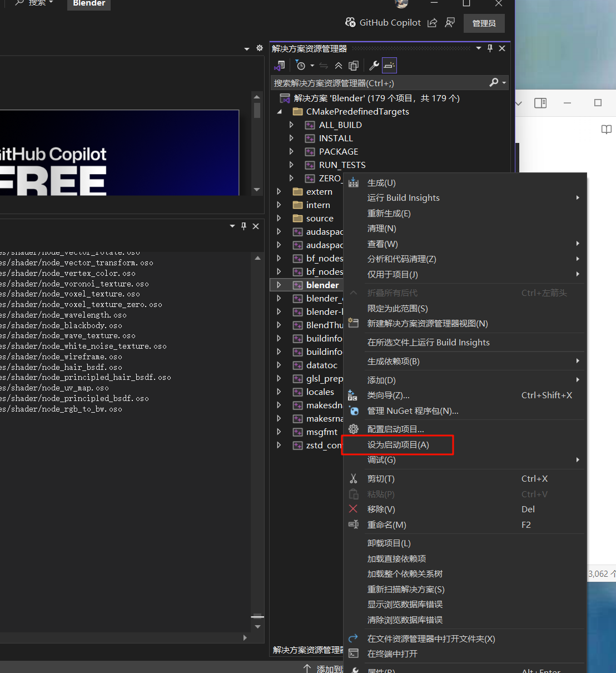Click the 新建解决方案资源管理器视图 icon
The image size is (616, 673).
354,323
